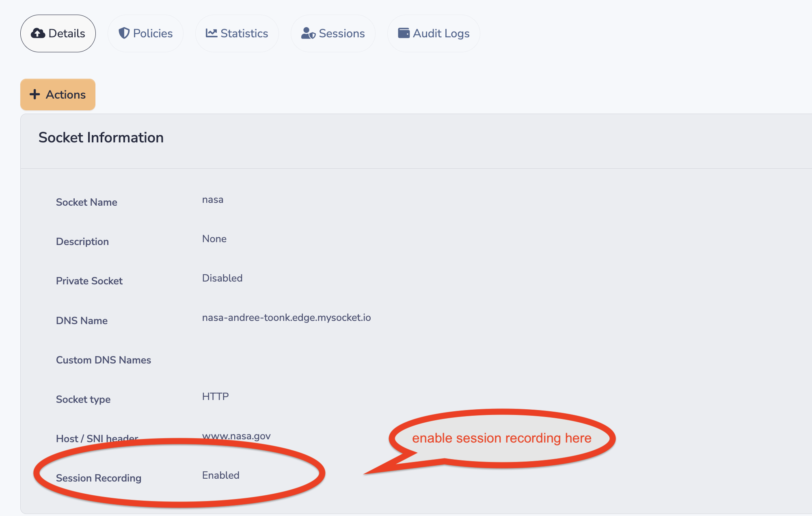View the Audit Logs tab
Screen dimensions: 812x516
pos(434,33)
